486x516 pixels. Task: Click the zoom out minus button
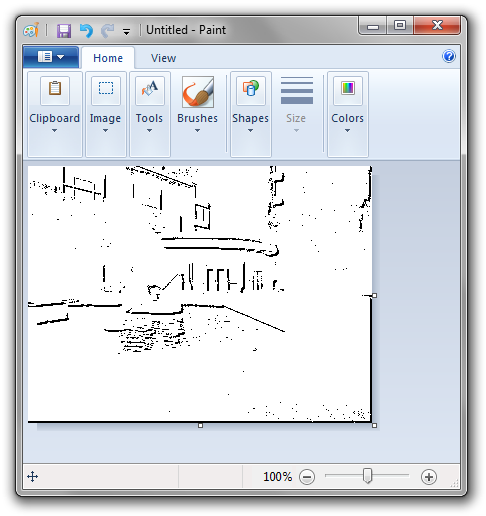307,477
